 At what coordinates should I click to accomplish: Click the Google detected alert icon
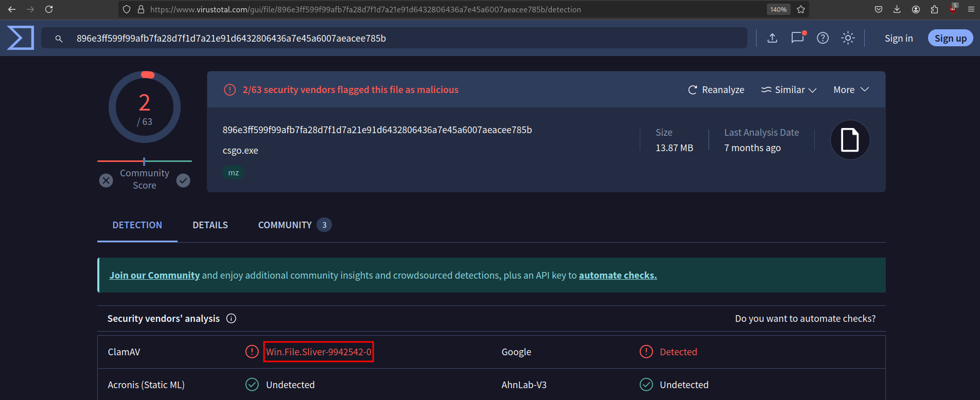tap(646, 352)
